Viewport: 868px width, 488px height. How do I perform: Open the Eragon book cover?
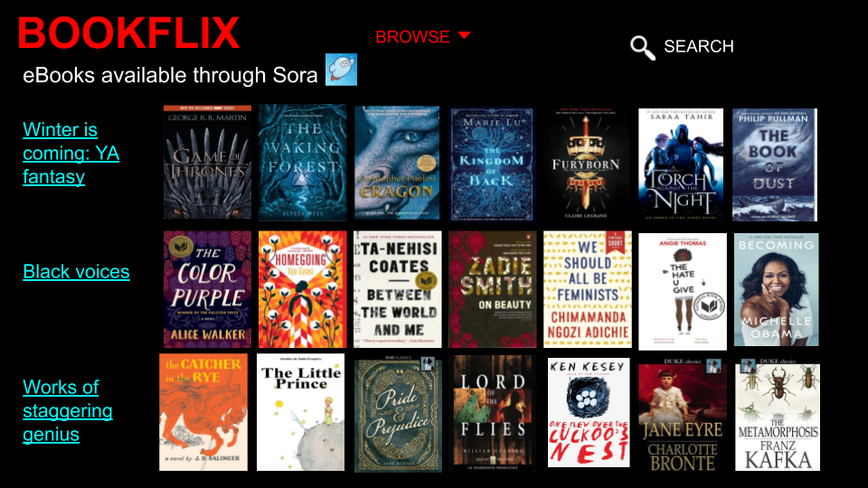(x=397, y=163)
